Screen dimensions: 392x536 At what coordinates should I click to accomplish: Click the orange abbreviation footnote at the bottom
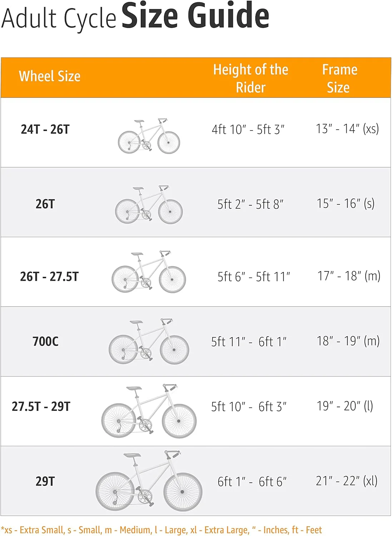(161, 530)
